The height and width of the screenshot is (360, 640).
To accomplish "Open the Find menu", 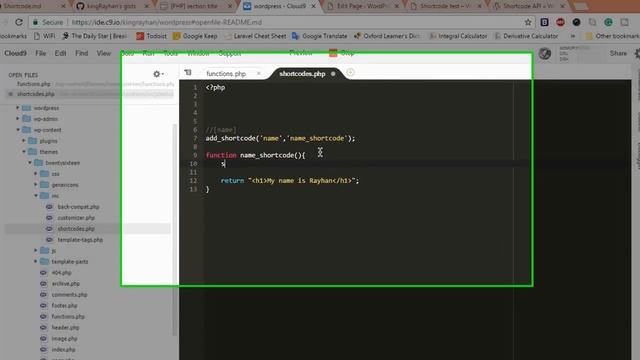I will pyautogui.click(x=82, y=53).
